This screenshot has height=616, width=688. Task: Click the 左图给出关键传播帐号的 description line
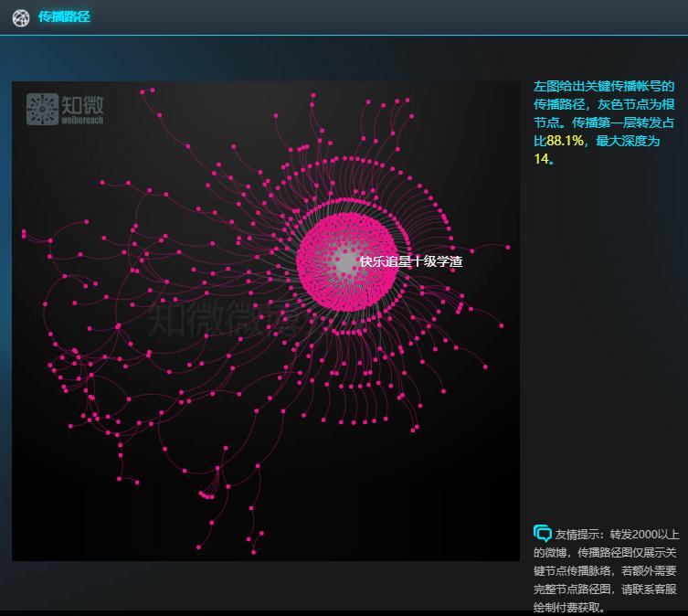click(x=604, y=86)
